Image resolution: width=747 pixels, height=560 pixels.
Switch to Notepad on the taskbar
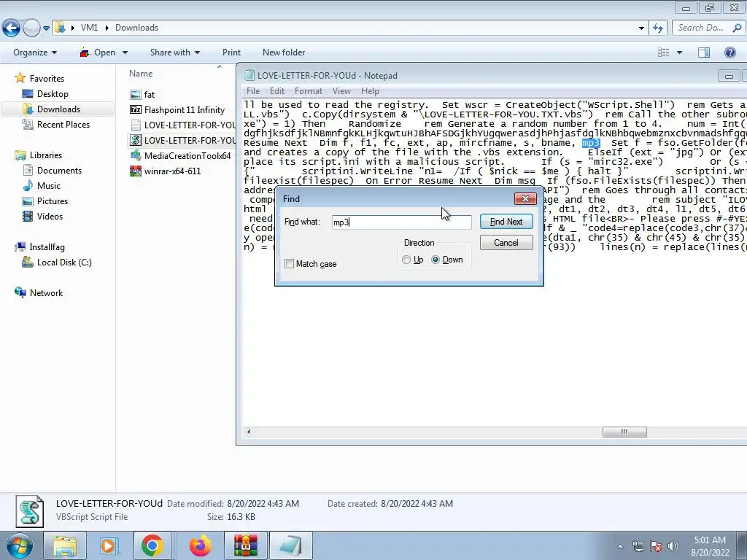tap(291, 545)
